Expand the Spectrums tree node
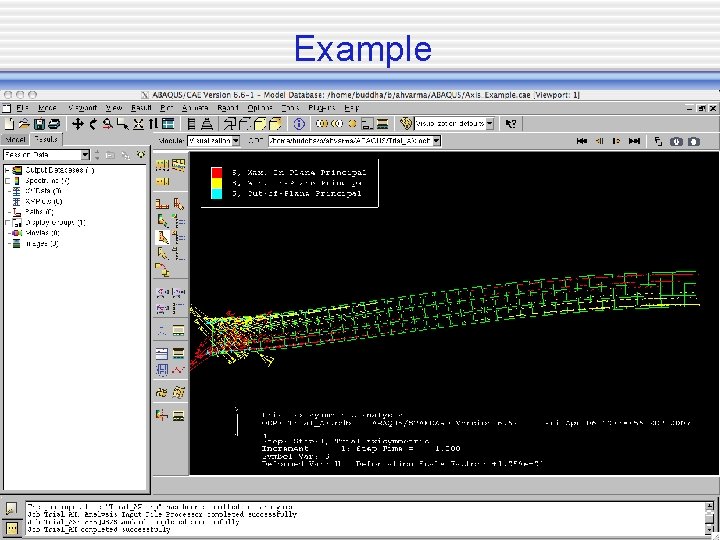The width and height of the screenshot is (720, 540). tap(7, 181)
